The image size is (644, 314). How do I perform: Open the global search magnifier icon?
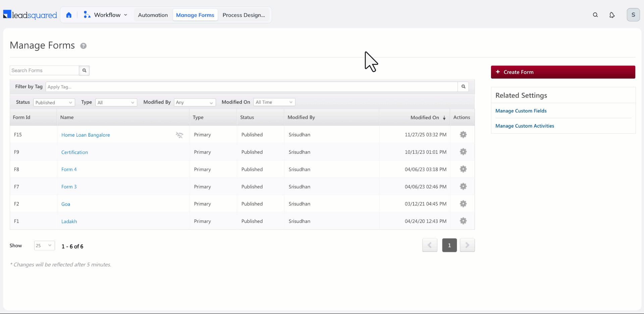tap(595, 15)
